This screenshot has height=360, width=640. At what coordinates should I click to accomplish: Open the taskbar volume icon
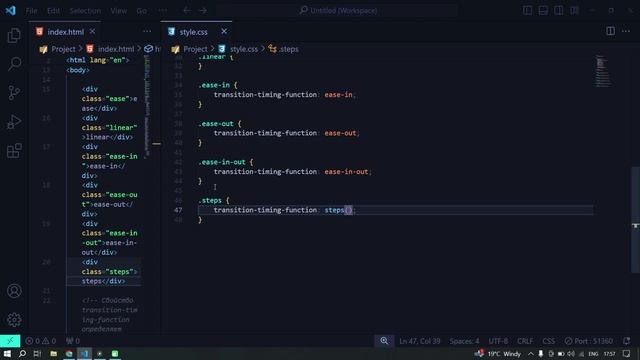[x=571, y=353]
